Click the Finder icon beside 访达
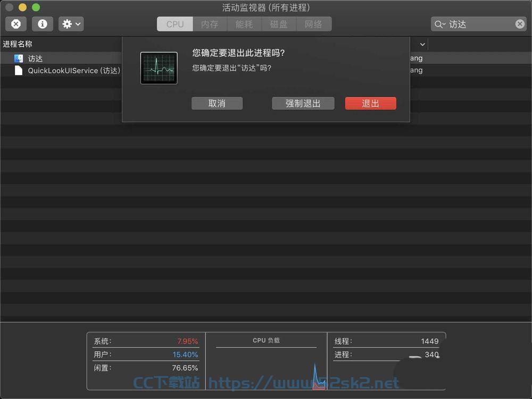This screenshot has width=532, height=399. coord(19,59)
